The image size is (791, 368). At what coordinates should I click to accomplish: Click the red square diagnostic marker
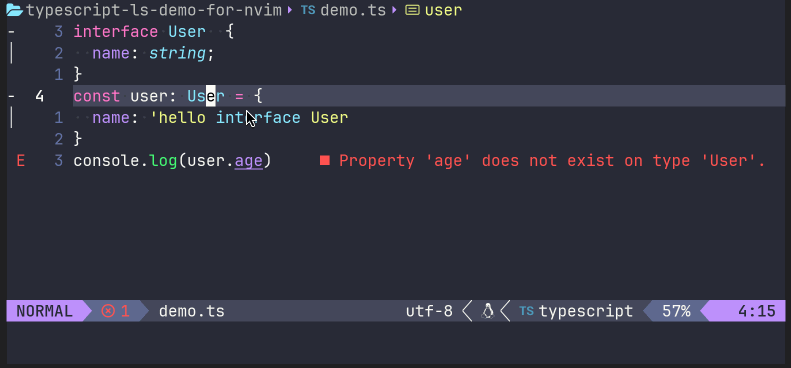pyautogui.click(x=324, y=161)
